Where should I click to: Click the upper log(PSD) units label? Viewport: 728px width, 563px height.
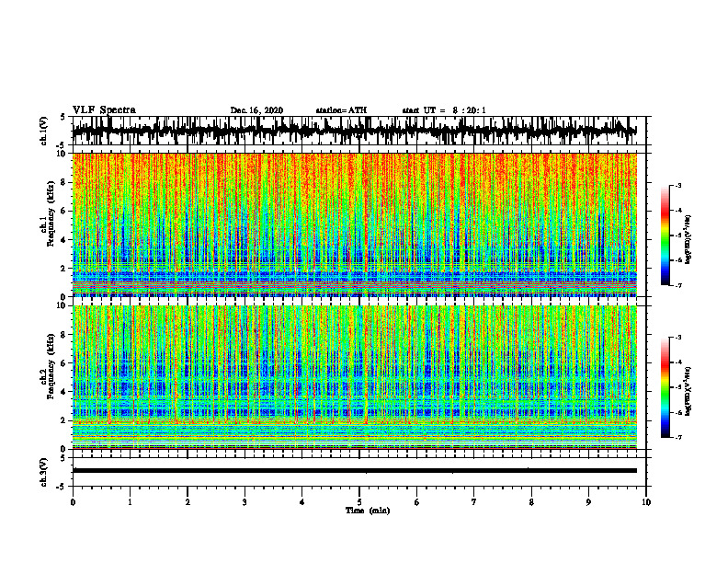coord(688,240)
